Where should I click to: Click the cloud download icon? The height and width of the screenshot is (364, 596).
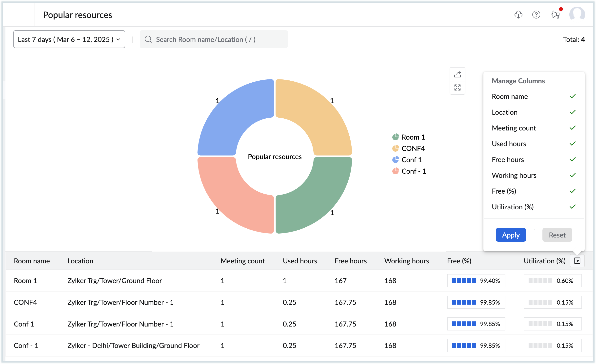tap(518, 15)
